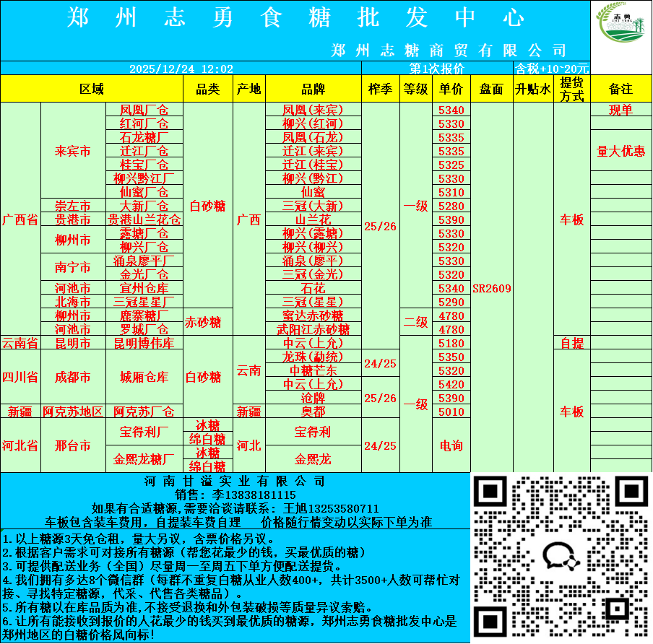Image resolution: width=653 pixels, height=644 pixels.
Task: Select the 单价 column header
Action: click(451, 90)
